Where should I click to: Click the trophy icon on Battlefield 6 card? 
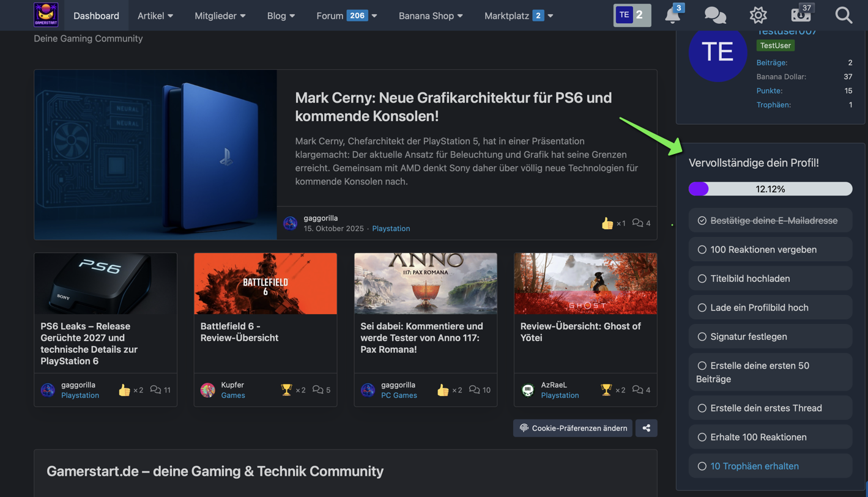point(286,389)
